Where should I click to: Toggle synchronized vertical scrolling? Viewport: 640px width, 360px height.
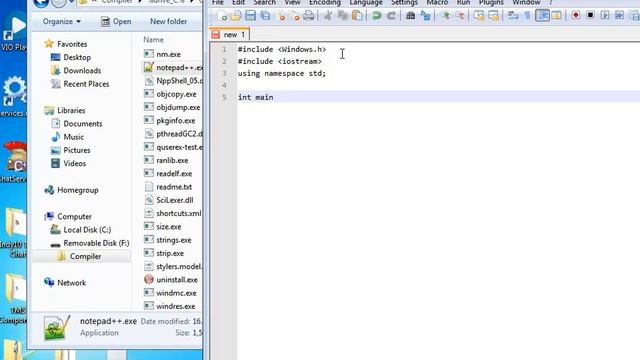pos(479,16)
